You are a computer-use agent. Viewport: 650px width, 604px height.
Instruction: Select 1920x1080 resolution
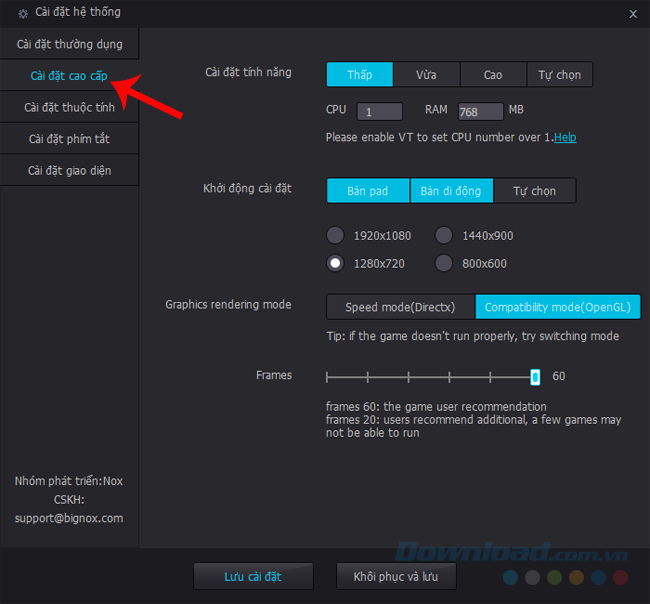[x=335, y=235]
